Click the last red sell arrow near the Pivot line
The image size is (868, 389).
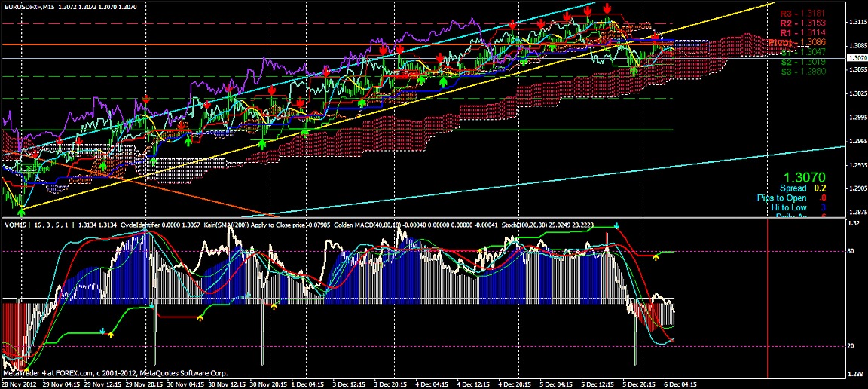tap(656, 36)
